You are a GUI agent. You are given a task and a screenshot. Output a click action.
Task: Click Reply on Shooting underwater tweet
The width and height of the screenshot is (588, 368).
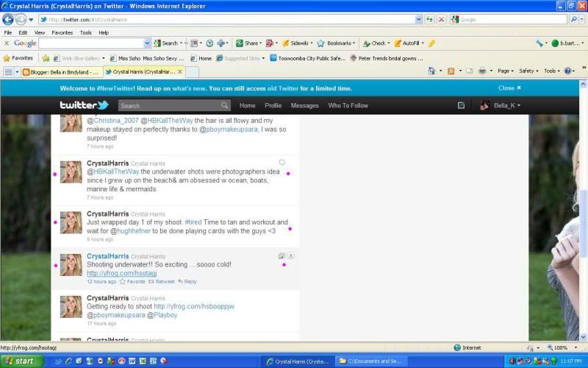[x=187, y=282]
